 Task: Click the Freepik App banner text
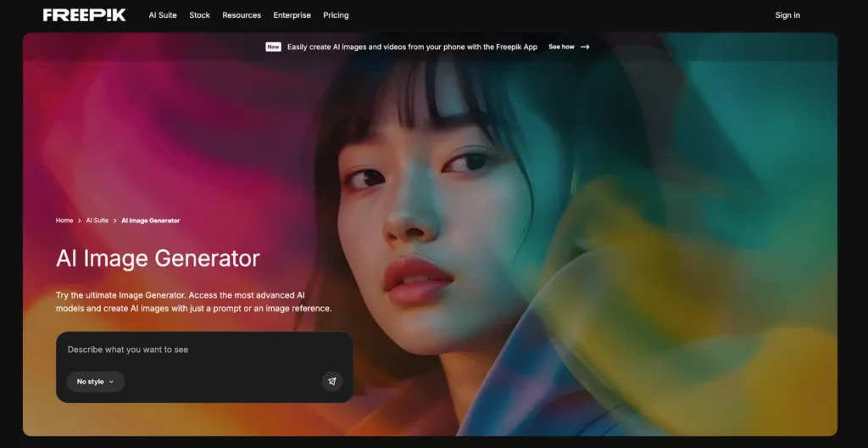(x=412, y=48)
